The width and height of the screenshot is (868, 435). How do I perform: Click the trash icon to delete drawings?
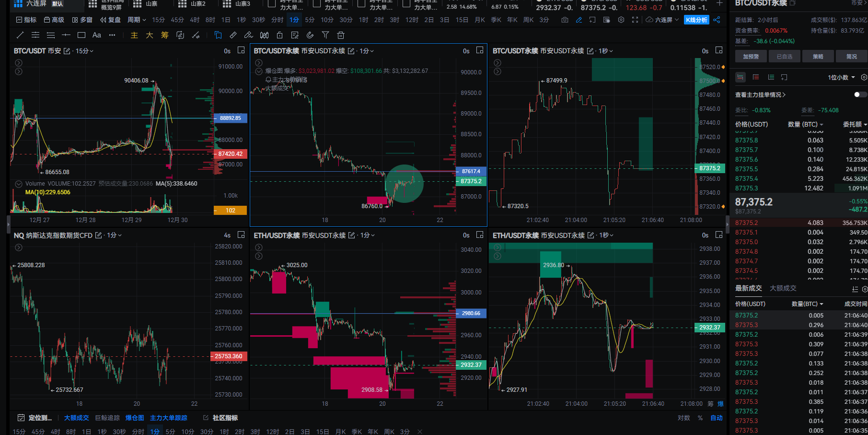[341, 35]
